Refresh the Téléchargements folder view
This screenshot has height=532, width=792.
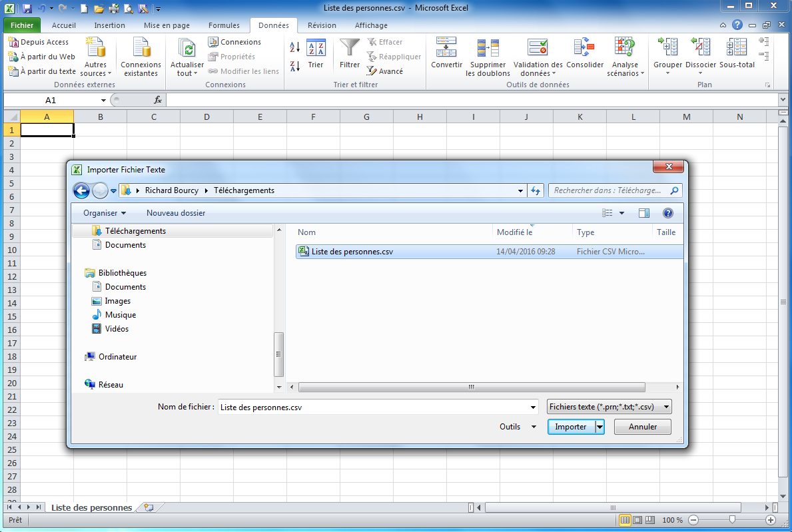click(x=536, y=190)
